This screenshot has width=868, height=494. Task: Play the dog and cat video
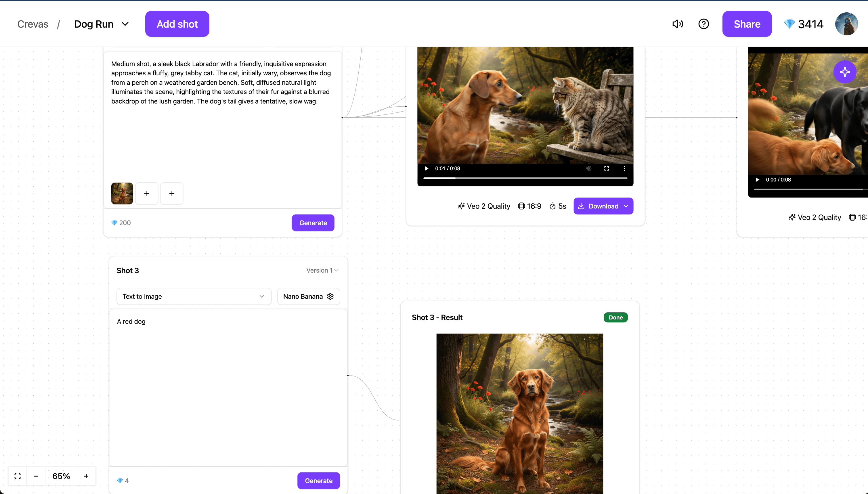(427, 168)
